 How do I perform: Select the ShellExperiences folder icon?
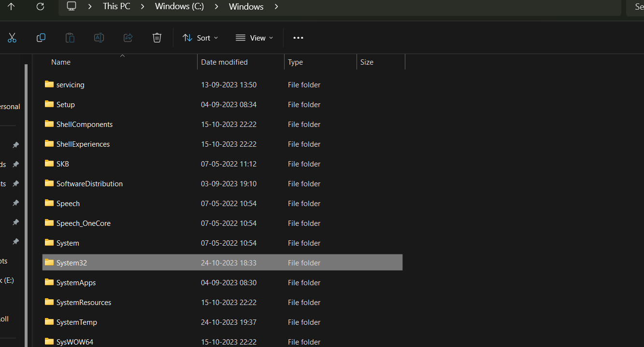(49, 144)
